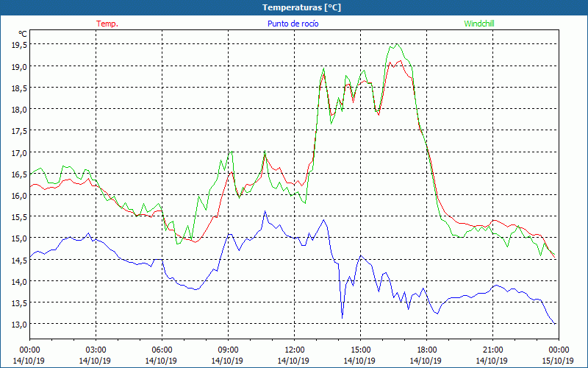Click the 09:00 time axis label
The height and width of the screenshot is (368, 588).
(228, 350)
